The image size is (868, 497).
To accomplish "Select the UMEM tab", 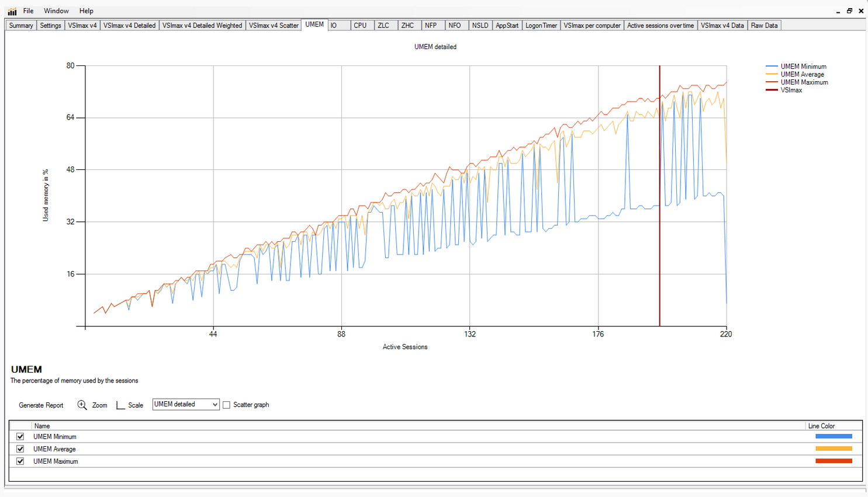I will [x=314, y=25].
